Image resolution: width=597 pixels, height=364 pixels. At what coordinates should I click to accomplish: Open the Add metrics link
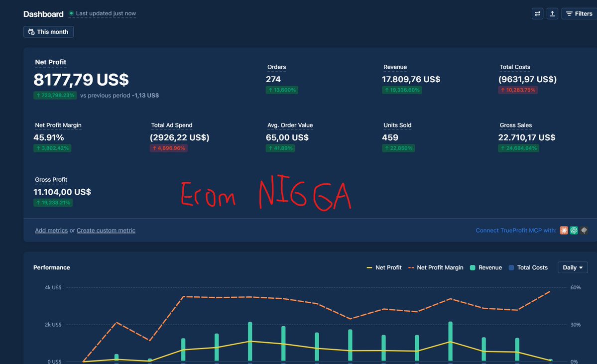51,231
